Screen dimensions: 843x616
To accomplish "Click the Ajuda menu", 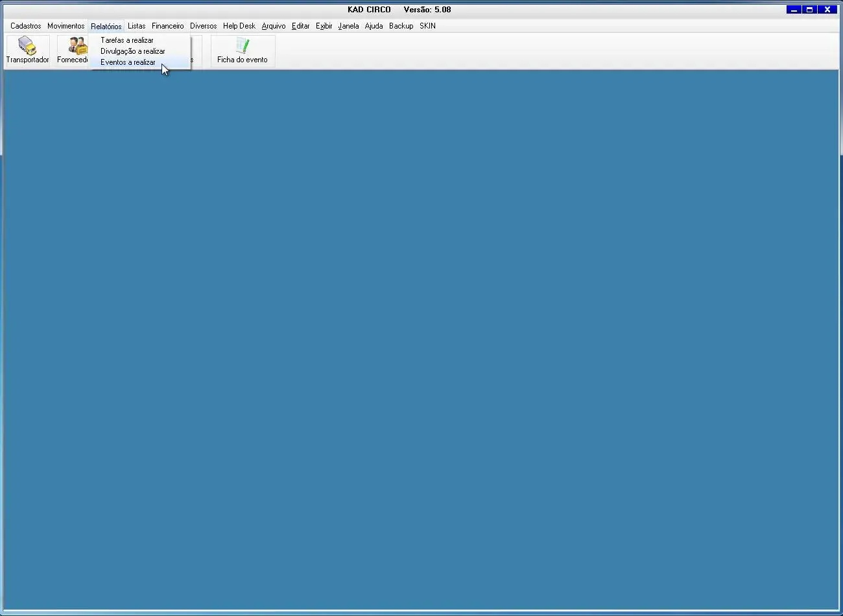I will pyautogui.click(x=374, y=26).
